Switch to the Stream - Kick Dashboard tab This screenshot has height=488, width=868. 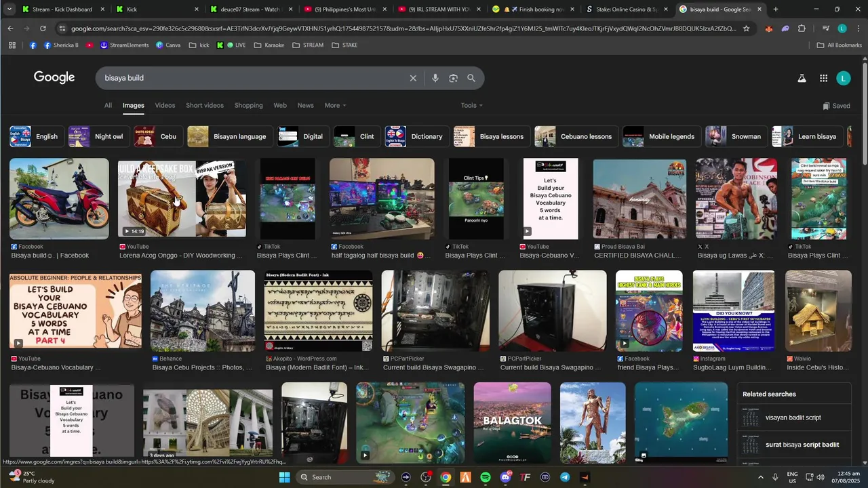(62, 9)
